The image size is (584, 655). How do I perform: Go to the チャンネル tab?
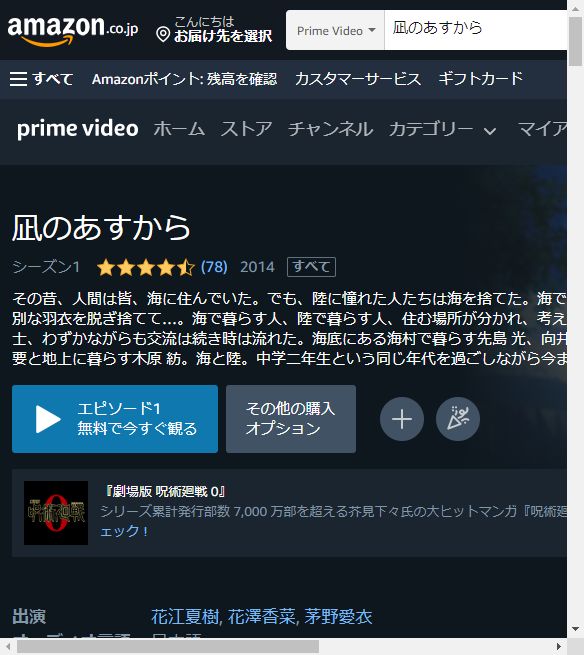click(x=330, y=129)
